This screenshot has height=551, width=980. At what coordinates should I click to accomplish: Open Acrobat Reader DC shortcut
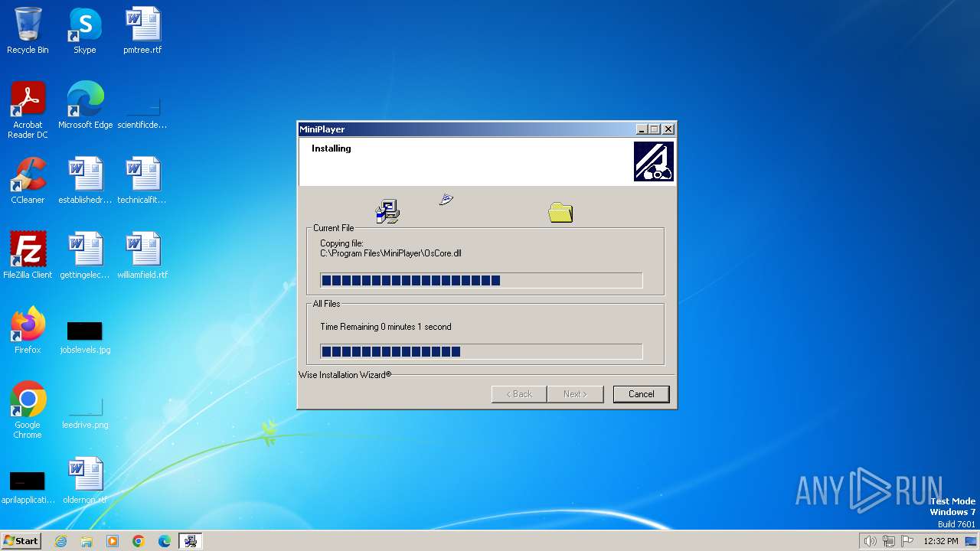point(28,110)
